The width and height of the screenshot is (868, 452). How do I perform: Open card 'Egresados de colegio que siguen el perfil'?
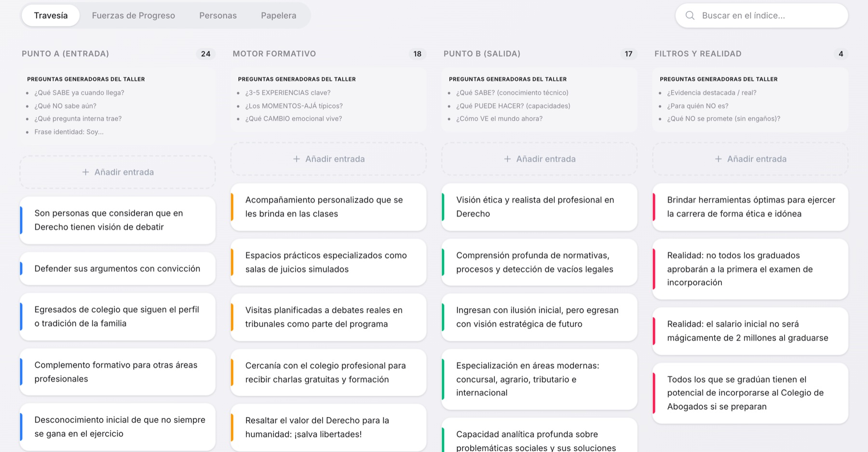pos(118,316)
